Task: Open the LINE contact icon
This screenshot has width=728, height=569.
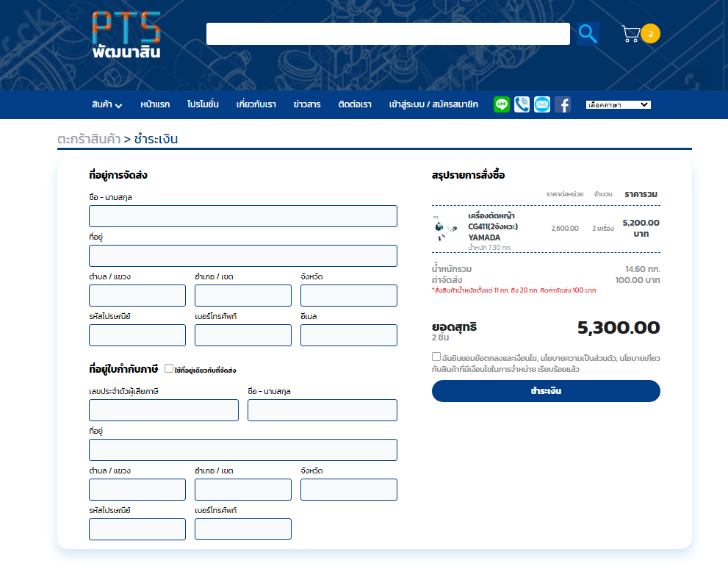Action: pyautogui.click(x=502, y=104)
